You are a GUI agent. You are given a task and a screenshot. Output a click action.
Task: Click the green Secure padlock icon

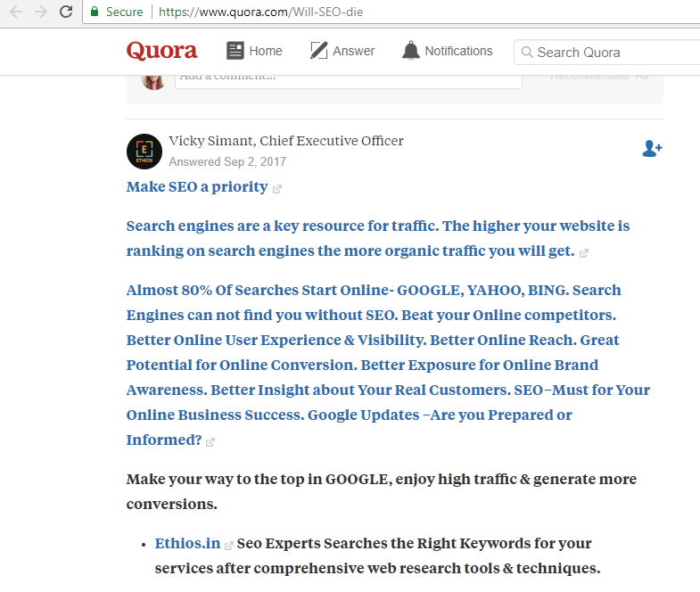(95, 12)
